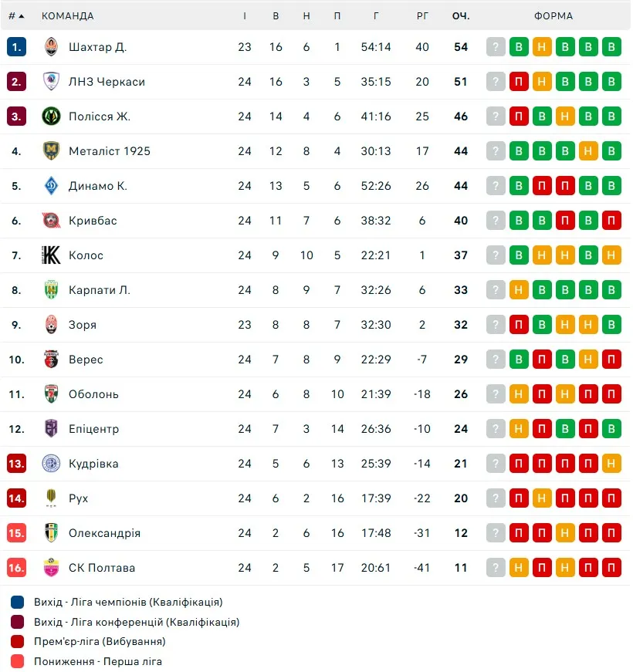Sort standings by the РГ column header
This screenshot has width=633, height=672.
pyautogui.click(x=422, y=16)
